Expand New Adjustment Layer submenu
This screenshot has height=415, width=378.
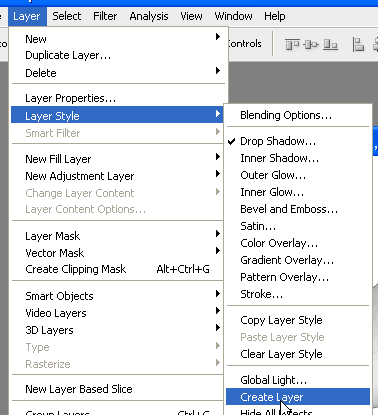point(118,176)
